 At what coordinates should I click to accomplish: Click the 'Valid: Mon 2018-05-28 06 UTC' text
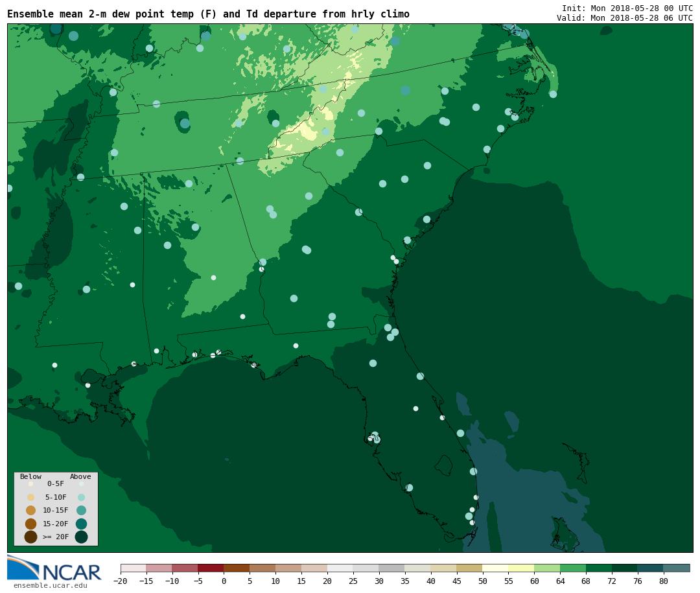click(x=625, y=18)
